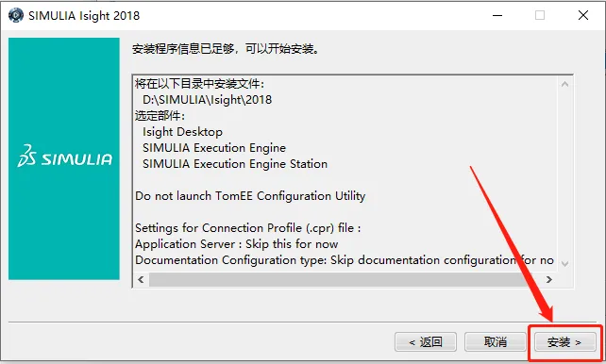606x364 pixels.
Task: Minimize the SIMULIA Isight 2018 installer window
Action: pyautogui.click(x=497, y=15)
